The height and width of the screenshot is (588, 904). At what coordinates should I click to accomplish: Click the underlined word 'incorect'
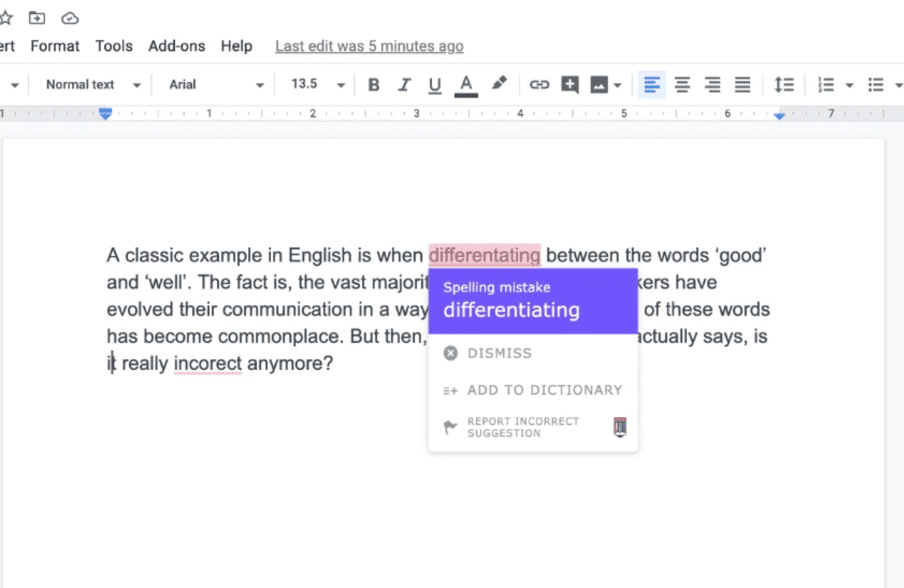[208, 364]
